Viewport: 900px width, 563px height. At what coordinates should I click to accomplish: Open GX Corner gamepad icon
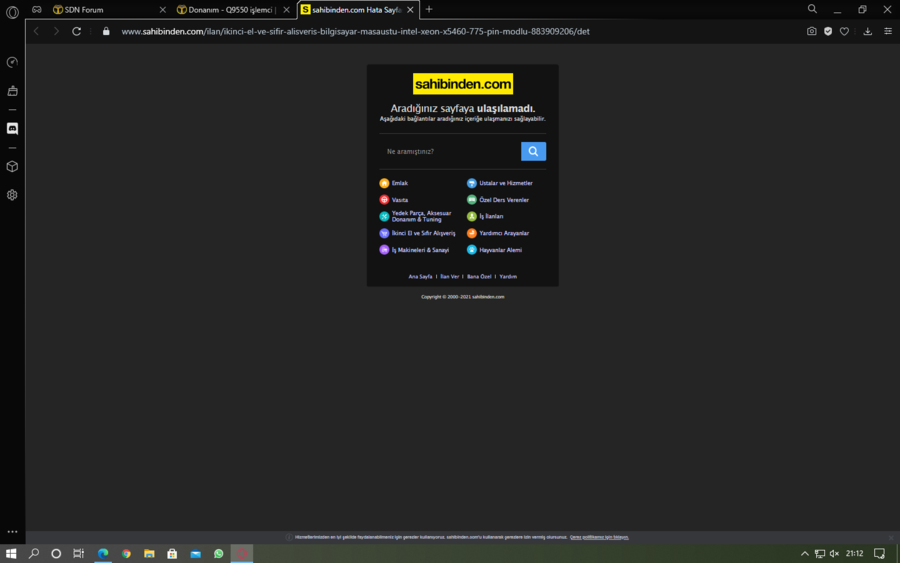tap(37, 10)
